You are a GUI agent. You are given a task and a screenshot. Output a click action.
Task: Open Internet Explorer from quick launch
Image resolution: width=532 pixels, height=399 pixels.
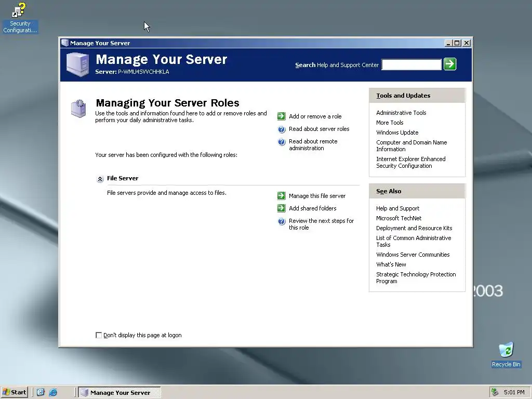point(53,392)
